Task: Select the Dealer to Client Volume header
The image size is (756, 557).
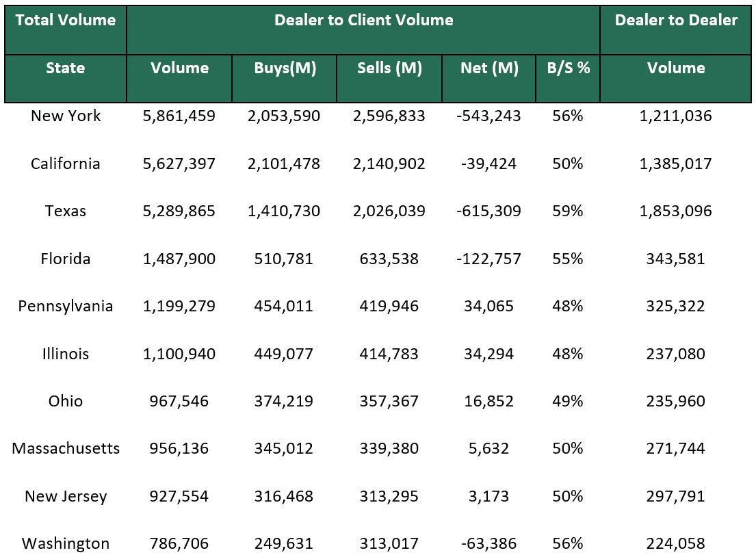Action: coord(363,21)
